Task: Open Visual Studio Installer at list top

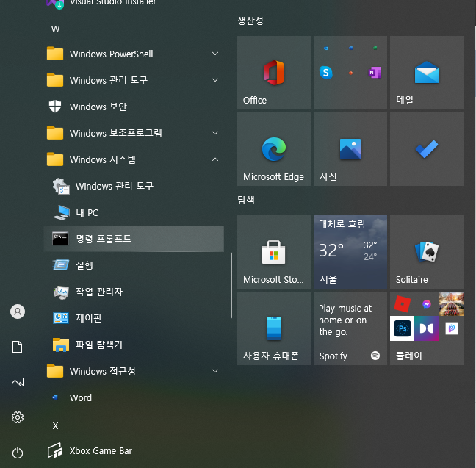Action: [134, 4]
